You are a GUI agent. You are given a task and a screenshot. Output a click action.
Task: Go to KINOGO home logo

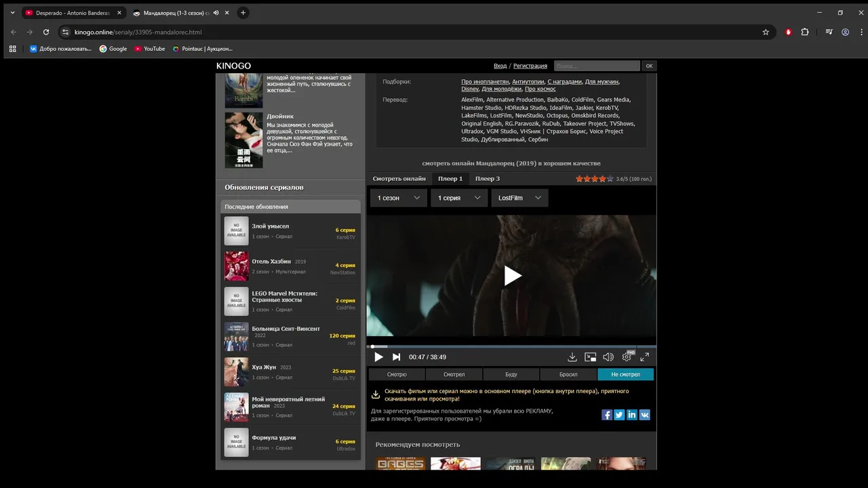(x=234, y=66)
